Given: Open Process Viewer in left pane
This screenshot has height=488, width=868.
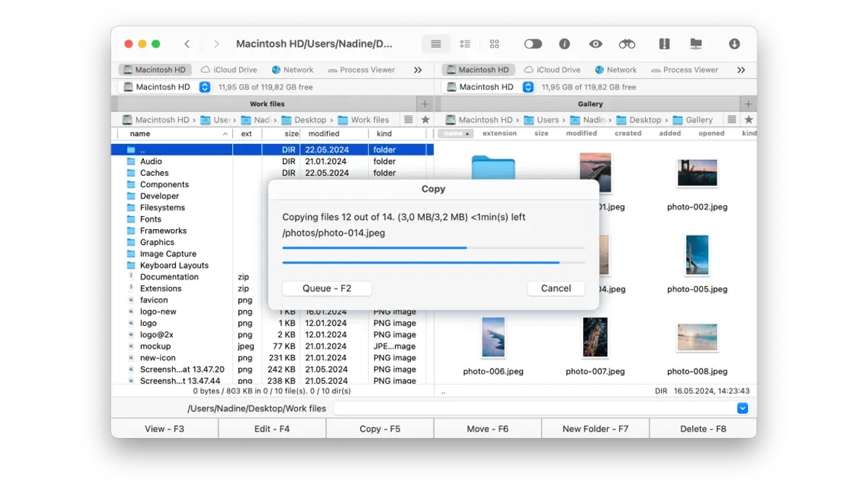Looking at the screenshot, I should tap(362, 70).
